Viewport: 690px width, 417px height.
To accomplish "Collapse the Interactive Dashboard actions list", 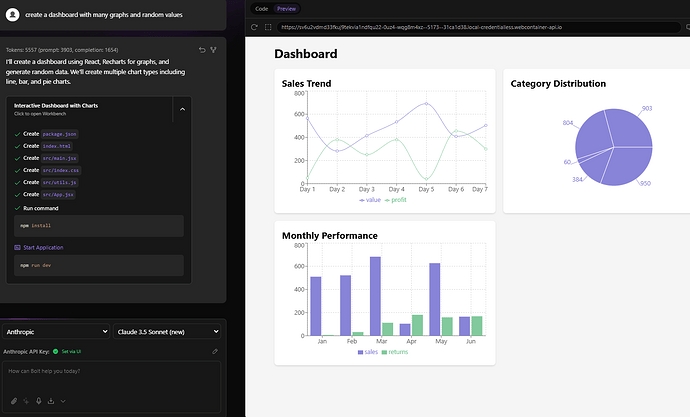I will click(x=180, y=109).
